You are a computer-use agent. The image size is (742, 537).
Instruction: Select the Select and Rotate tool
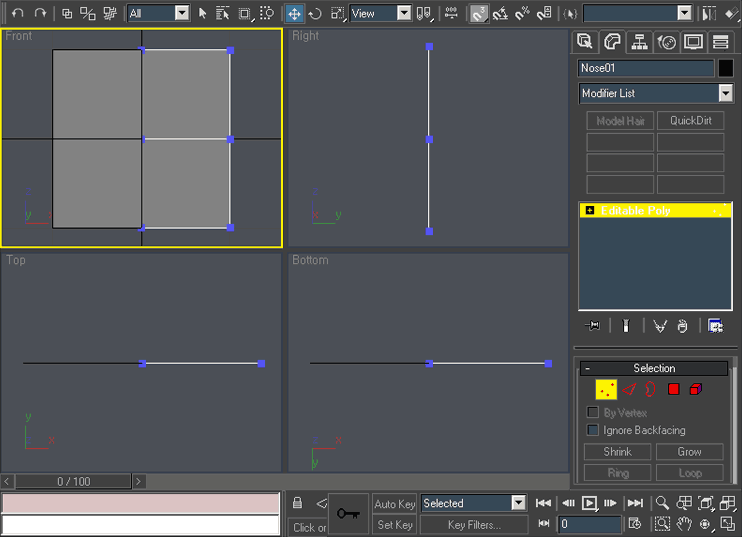click(x=315, y=13)
